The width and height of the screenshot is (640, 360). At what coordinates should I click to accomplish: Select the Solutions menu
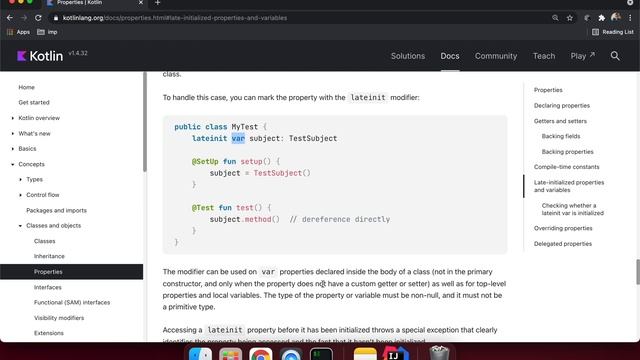(x=408, y=56)
